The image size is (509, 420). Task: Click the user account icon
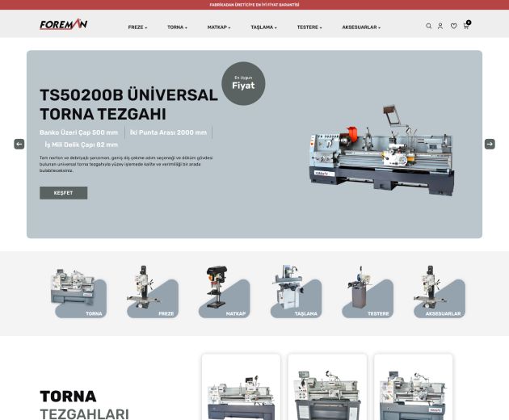click(440, 26)
